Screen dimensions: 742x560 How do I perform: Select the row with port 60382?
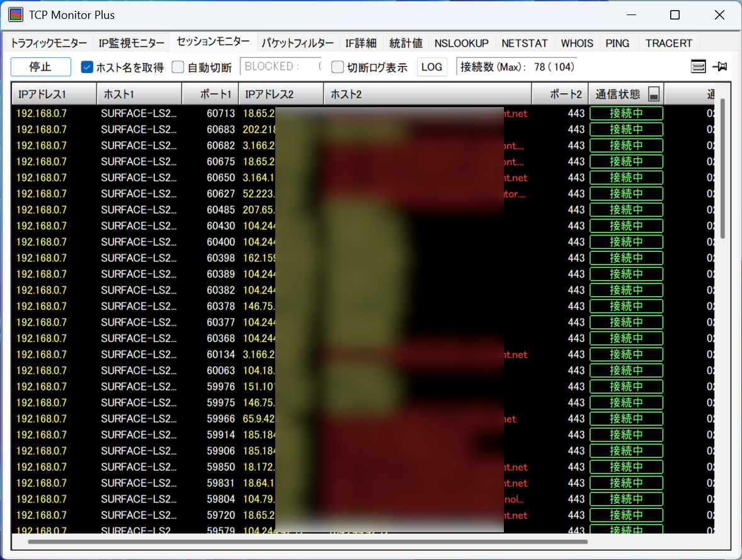(x=363, y=290)
